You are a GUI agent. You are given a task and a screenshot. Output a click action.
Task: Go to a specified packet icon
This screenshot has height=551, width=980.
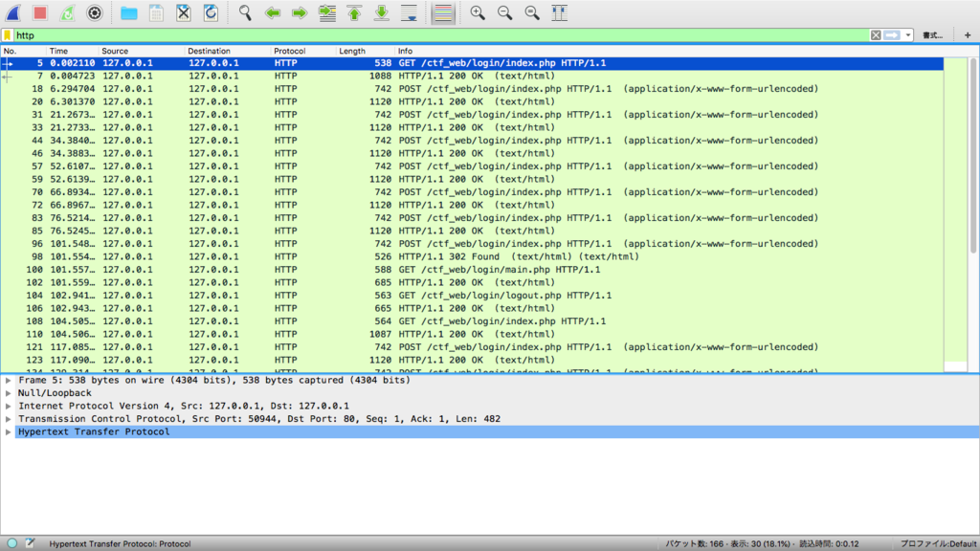[x=327, y=12]
